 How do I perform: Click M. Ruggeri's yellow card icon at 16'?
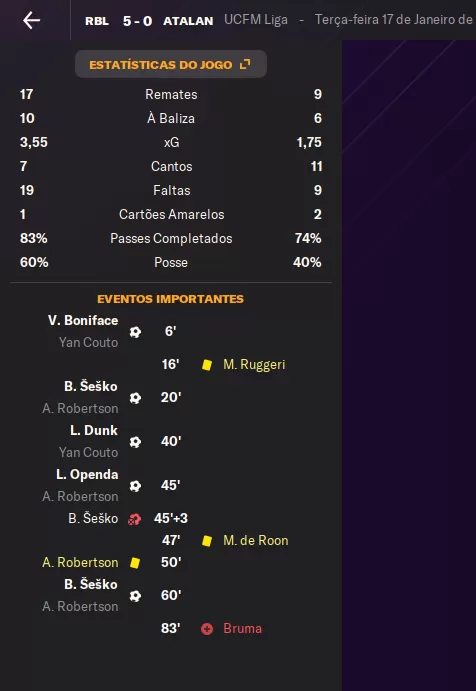tap(207, 365)
